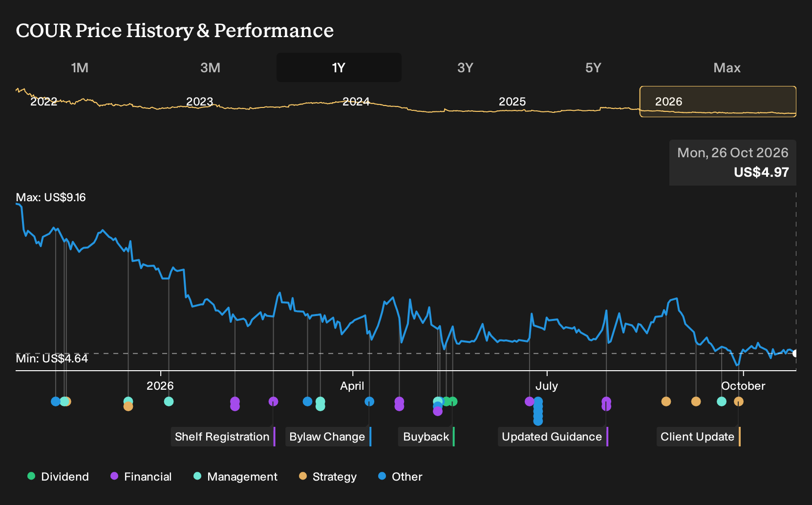Open the Updated Guidance event label
Image resolution: width=812 pixels, height=505 pixels.
point(553,437)
